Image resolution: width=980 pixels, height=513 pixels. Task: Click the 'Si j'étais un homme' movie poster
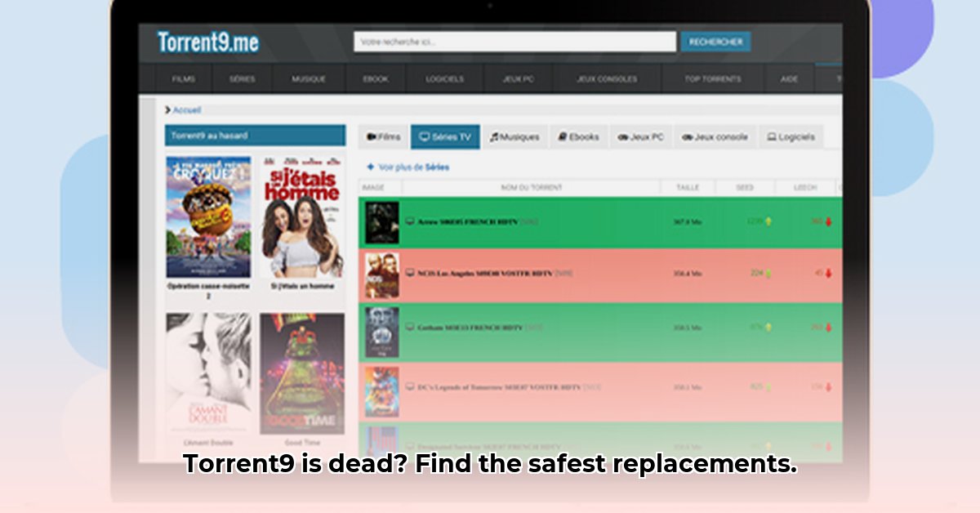(x=303, y=217)
